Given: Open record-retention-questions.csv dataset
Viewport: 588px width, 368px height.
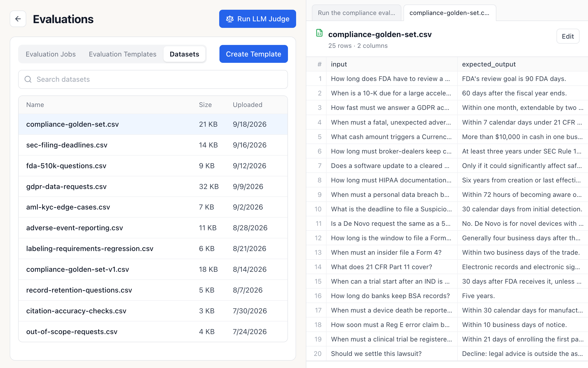Looking at the screenshot, I should point(153,290).
